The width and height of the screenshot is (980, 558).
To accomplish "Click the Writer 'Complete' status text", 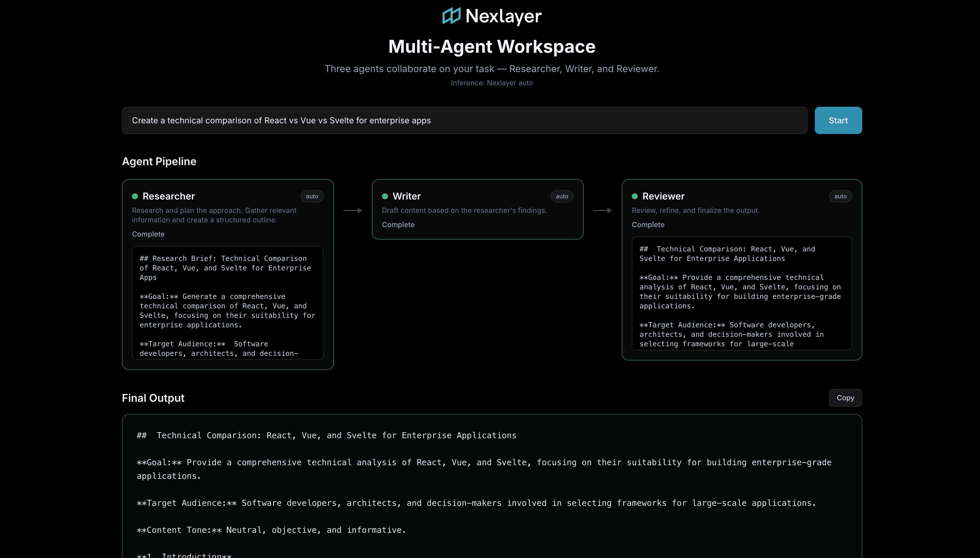I will pos(398,224).
